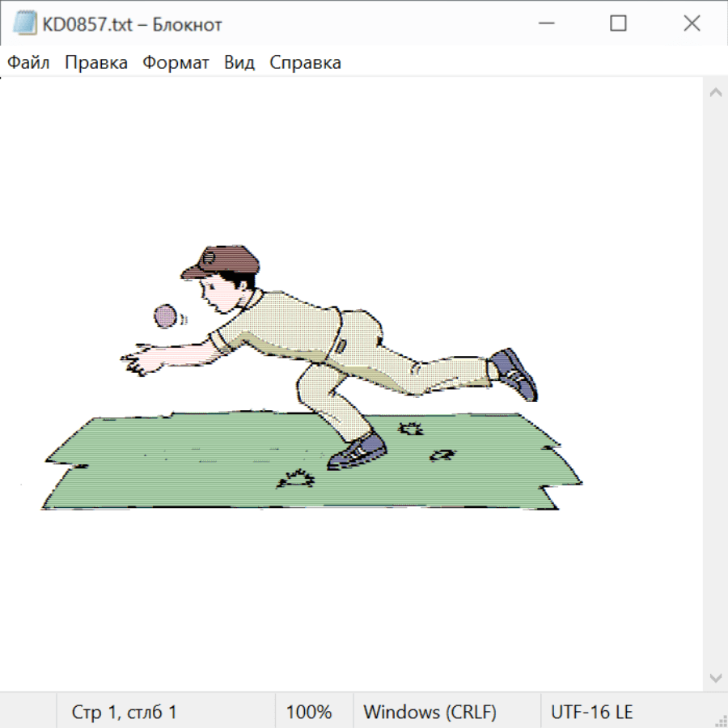
Task: Minimize the Блокнот window
Action: coord(544,24)
